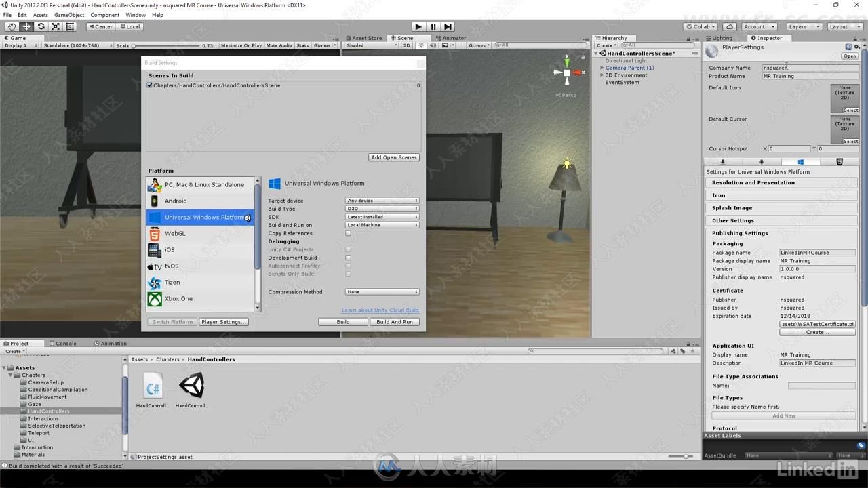Select Xbox One platform

(x=201, y=298)
